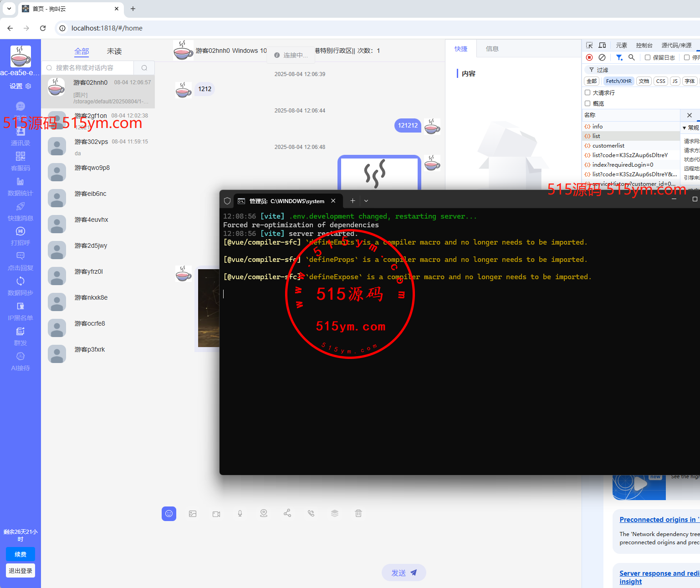
Task: Collapse the 常规 section in request details
Action: (x=685, y=128)
